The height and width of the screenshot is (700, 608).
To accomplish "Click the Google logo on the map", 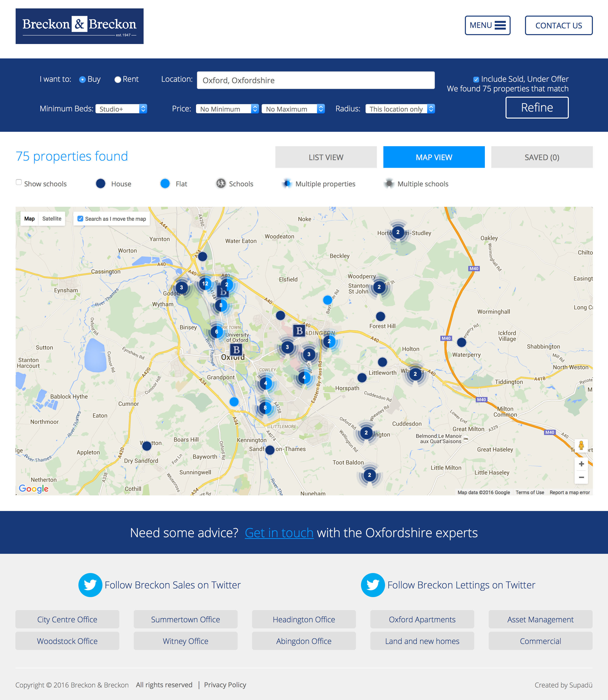I will coord(34,488).
